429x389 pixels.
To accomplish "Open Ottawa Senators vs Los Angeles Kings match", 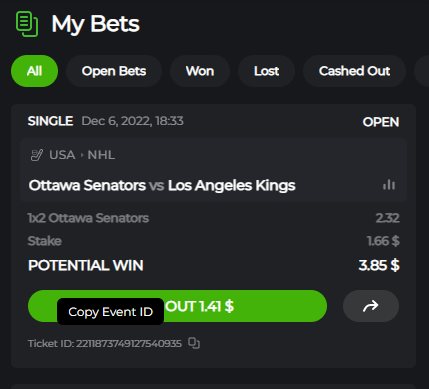I will coord(162,185).
